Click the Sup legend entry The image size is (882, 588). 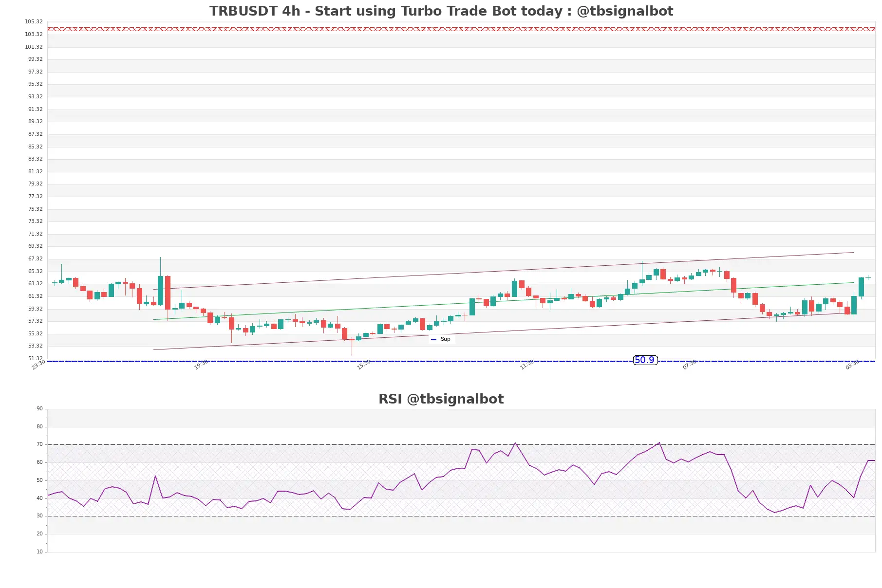pos(441,339)
